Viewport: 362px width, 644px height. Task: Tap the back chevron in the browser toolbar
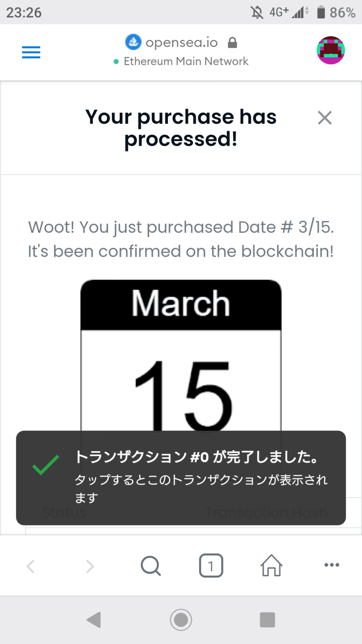(31, 566)
